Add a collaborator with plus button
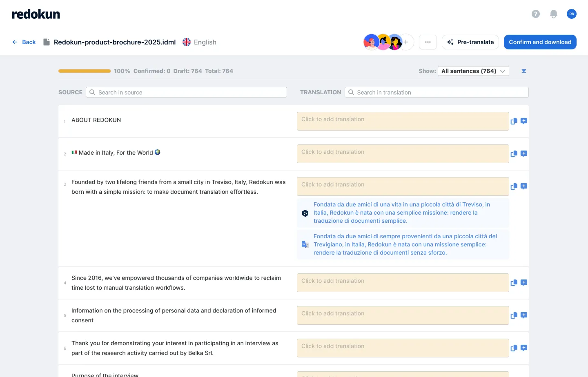 (x=406, y=42)
